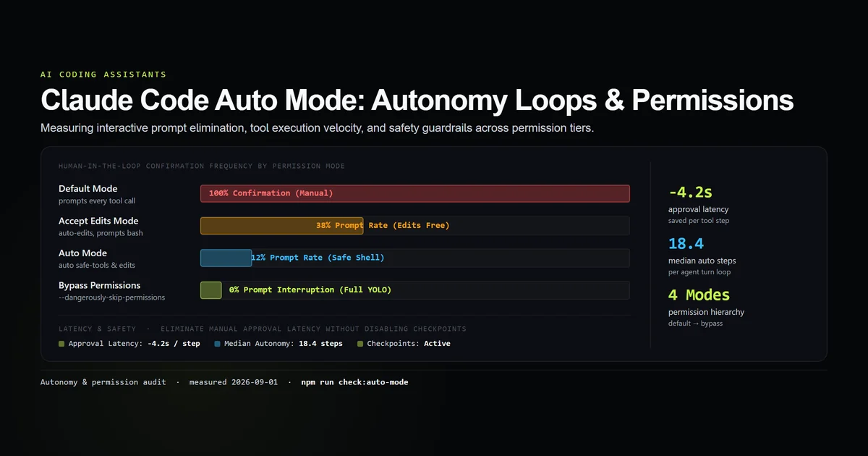Select the olive Checkpoints legend swatch

click(360, 344)
